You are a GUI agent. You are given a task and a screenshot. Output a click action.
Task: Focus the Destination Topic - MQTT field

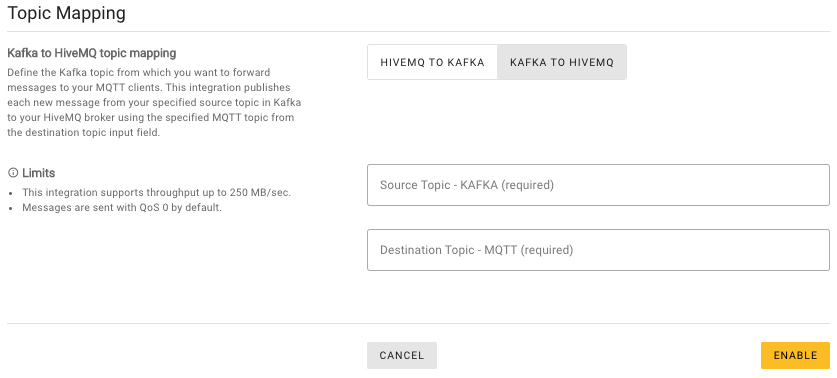[598, 250]
